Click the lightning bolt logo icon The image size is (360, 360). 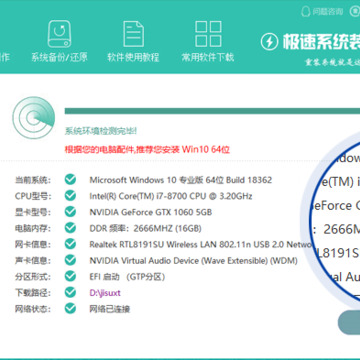(x=269, y=41)
